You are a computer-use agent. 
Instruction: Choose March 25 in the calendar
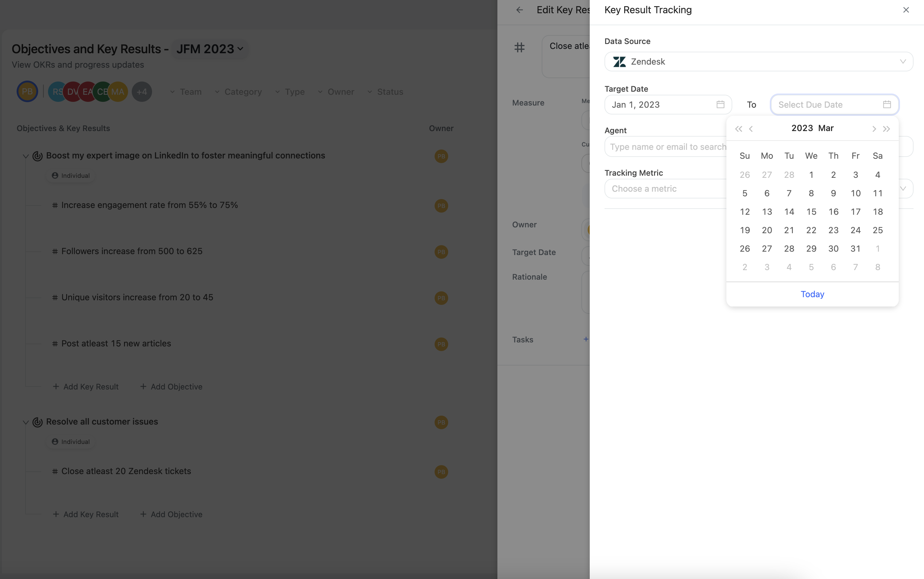click(x=878, y=230)
